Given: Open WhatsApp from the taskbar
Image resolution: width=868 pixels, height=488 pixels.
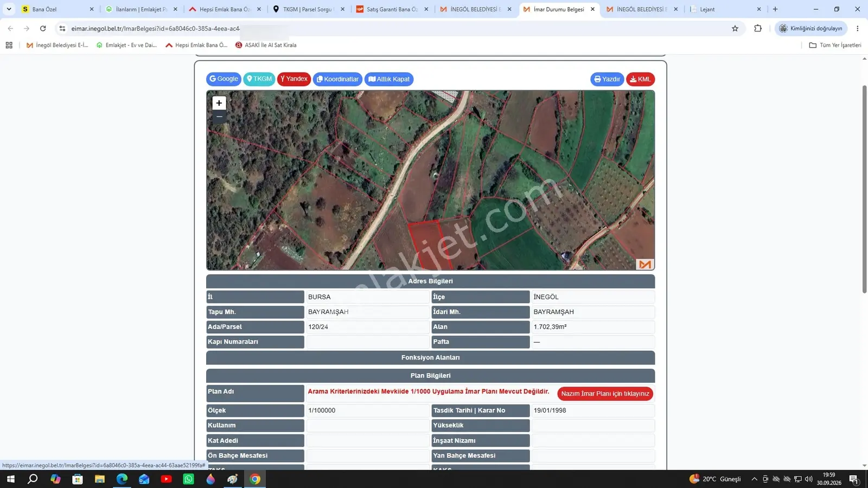Looking at the screenshot, I should pos(188,479).
